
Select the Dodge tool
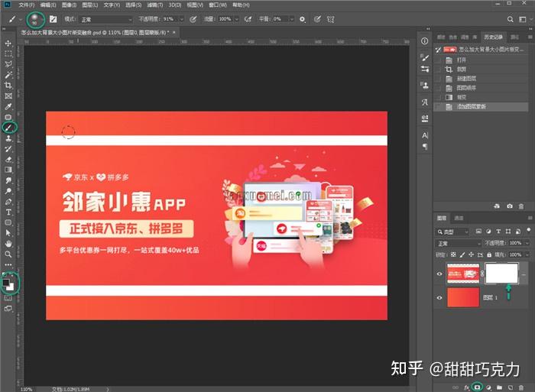[x=8, y=191]
